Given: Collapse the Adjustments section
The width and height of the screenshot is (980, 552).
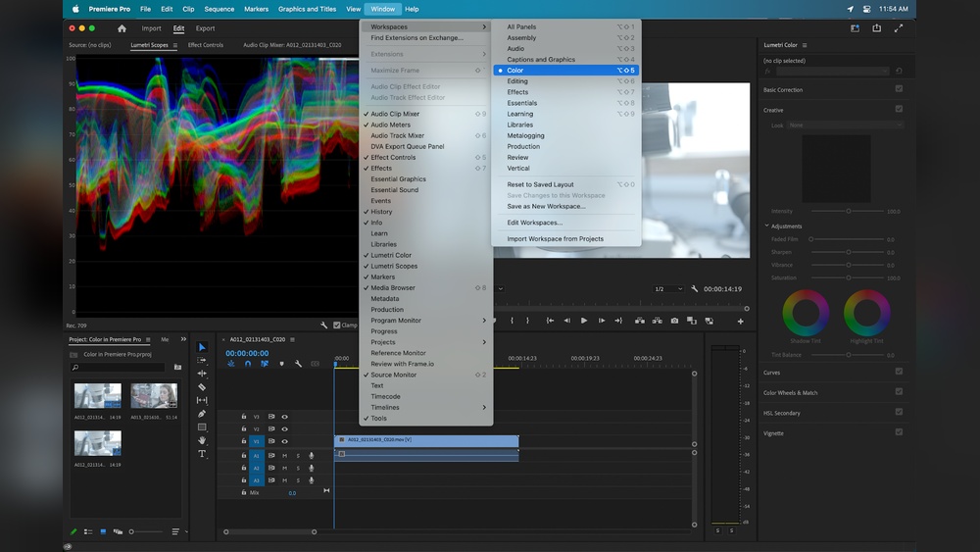Looking at the screenshot, I should (767, 226).
